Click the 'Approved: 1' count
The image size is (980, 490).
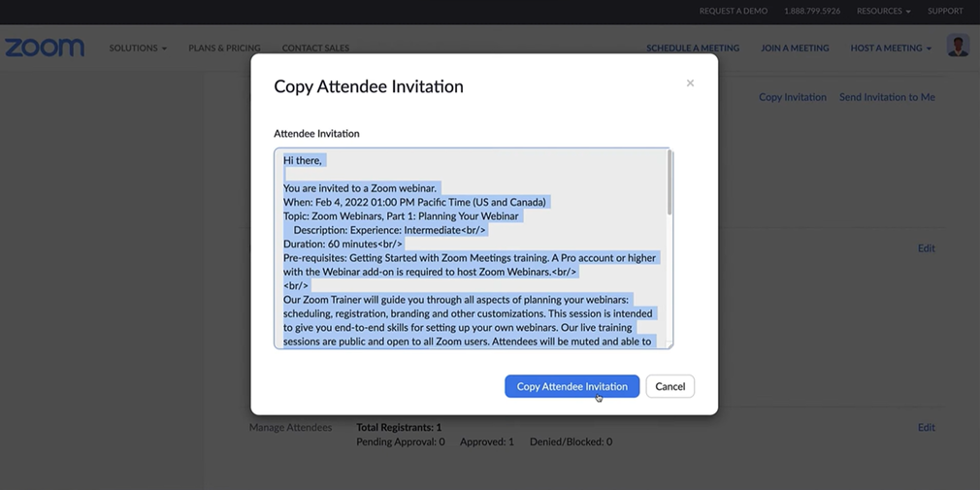(487, 441)
